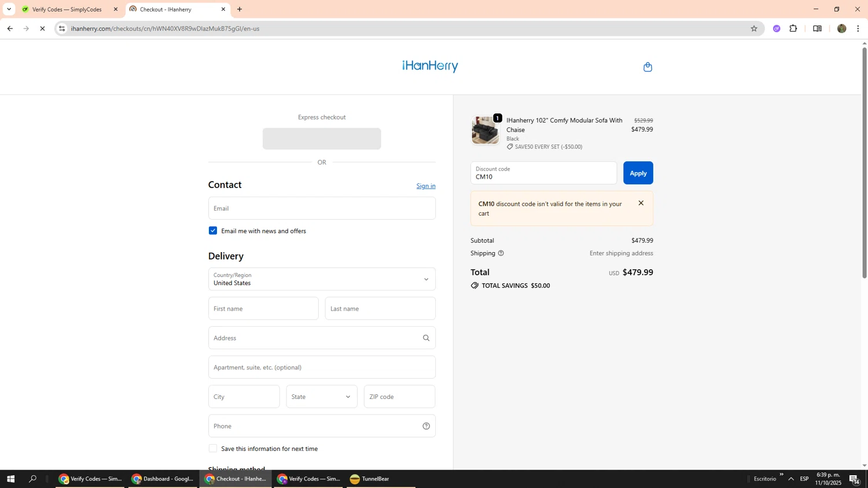Open Windows taskbar search
This screenshot has width=868, height=488.
[x=33, y=479]
